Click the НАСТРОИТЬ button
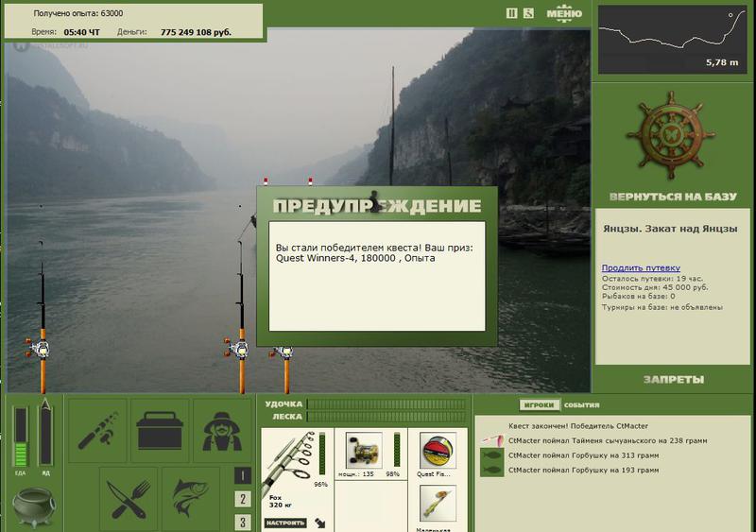The width and height of the screenshot is (756, 532). click(x=285, y=523)
